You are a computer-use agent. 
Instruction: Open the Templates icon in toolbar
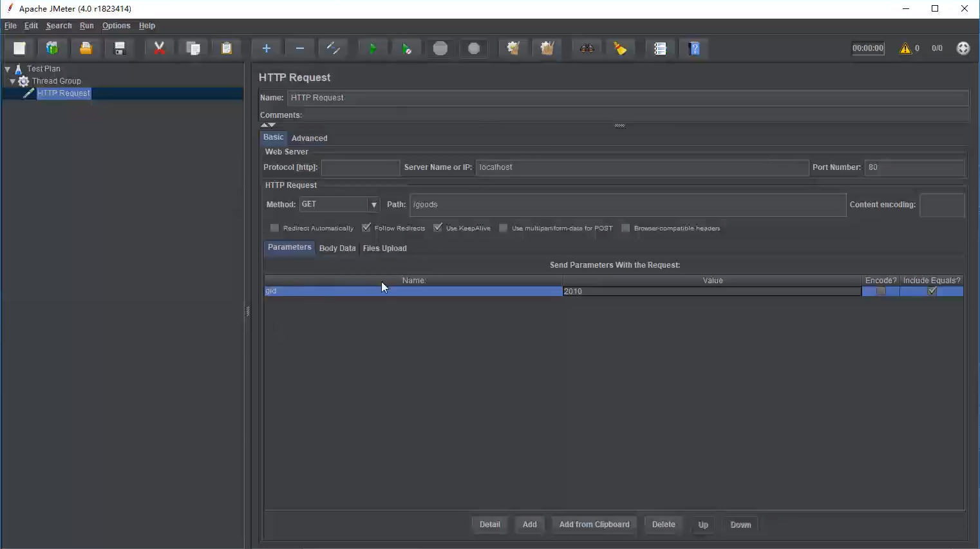pos(52,48)
